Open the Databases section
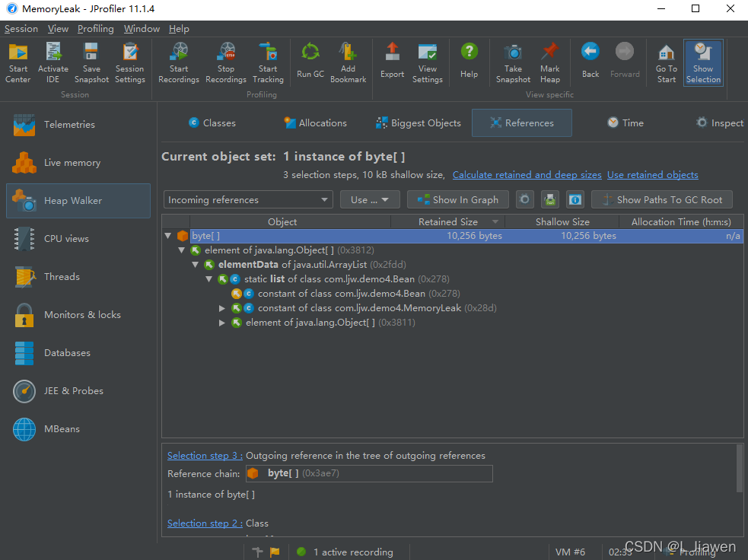This screenshot has width=748, height=560. click(78, 353)
